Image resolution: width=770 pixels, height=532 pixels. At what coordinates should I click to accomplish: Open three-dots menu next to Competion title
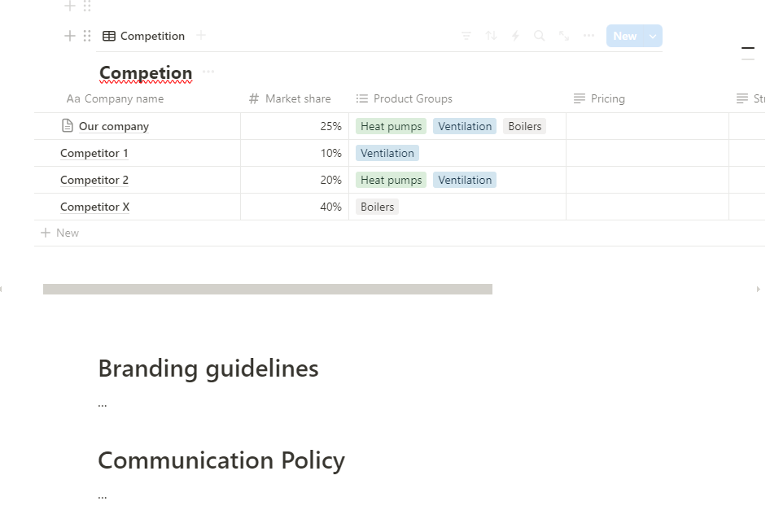click(208, 72)
